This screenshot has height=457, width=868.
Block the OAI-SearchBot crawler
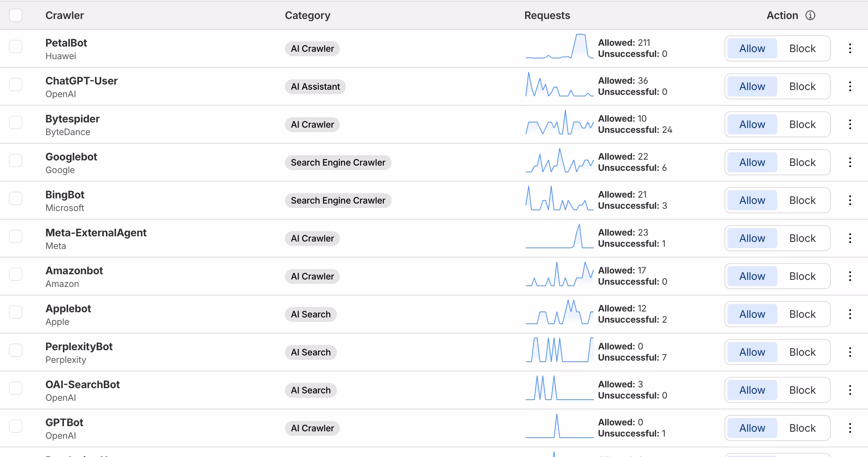[x=803, y=390]
